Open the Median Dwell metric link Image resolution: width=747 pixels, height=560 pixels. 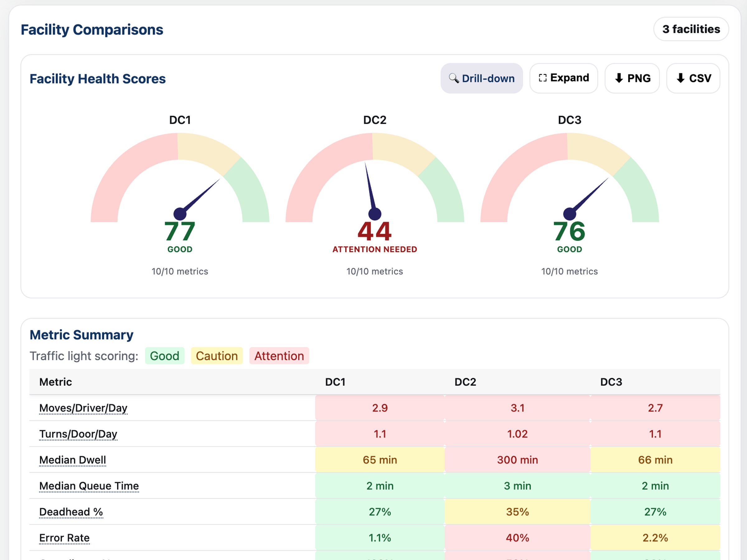[73, 460]
